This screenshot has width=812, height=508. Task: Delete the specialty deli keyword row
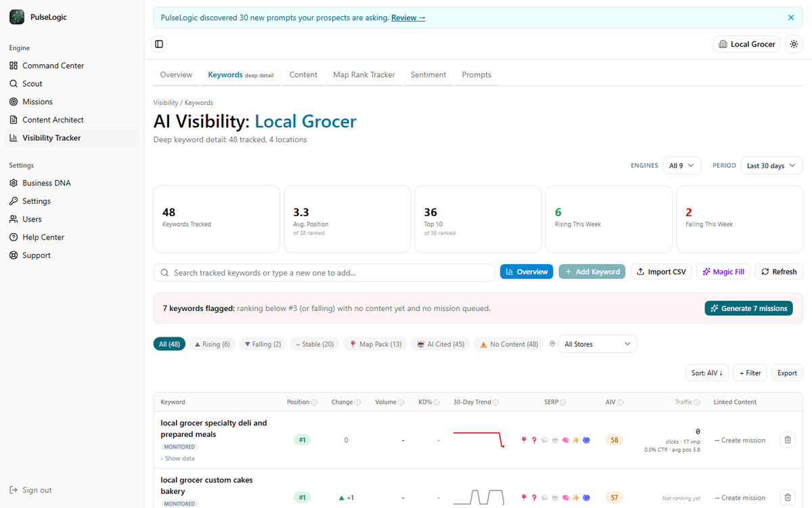click(788, 440)
